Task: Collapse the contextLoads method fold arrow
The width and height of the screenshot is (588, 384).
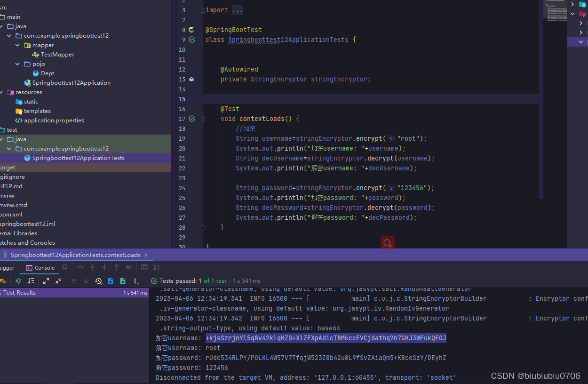Action: coord(203,119)
